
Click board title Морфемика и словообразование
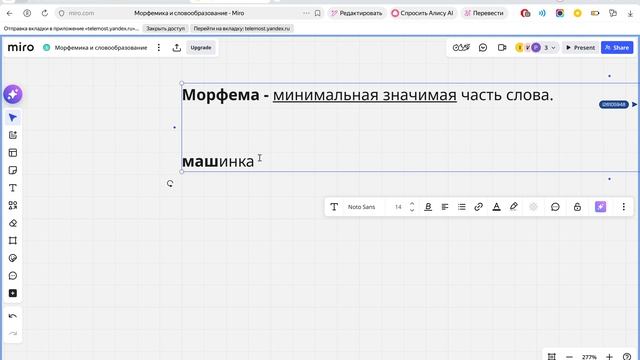click(x=101, y=48)
